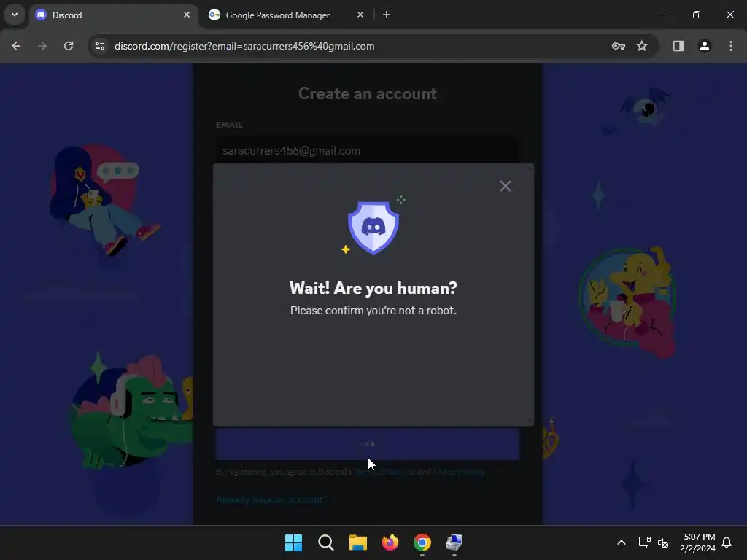747x560 pixels.
Task: Open the Privacy Policy link
Action: pos(458,472)
